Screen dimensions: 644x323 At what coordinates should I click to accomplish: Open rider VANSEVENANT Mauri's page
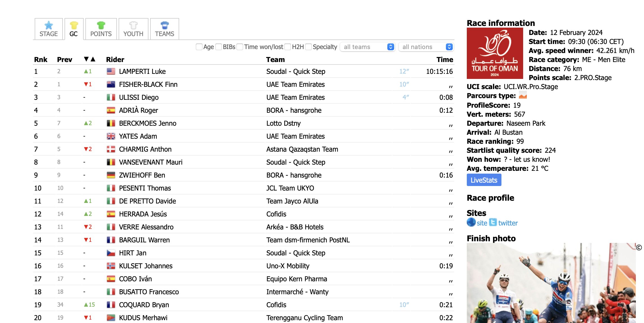pos(151,162)
